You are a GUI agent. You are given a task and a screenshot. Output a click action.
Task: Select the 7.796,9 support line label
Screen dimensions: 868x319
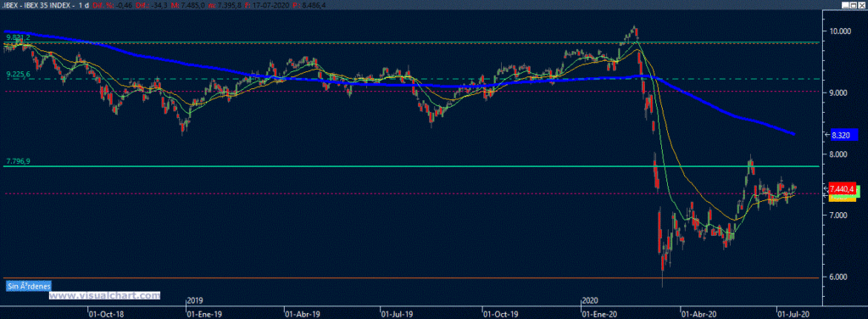pyautogui.click(x=18, y=161)
